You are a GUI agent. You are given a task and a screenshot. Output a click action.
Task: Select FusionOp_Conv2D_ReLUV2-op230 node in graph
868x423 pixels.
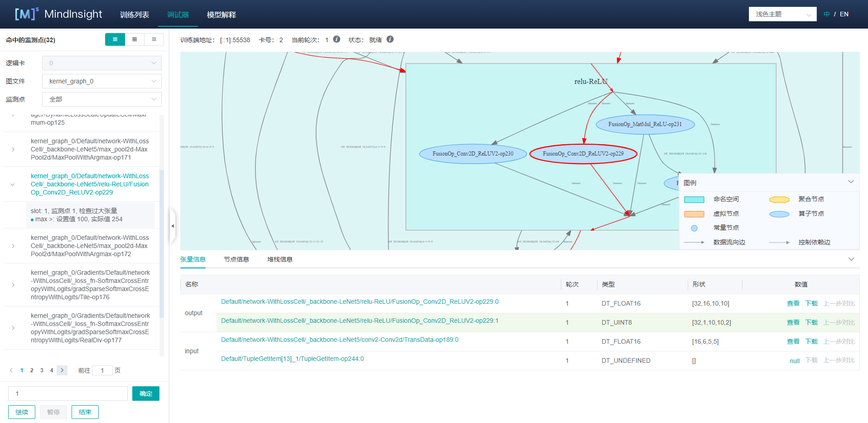(x=473, y=154)
